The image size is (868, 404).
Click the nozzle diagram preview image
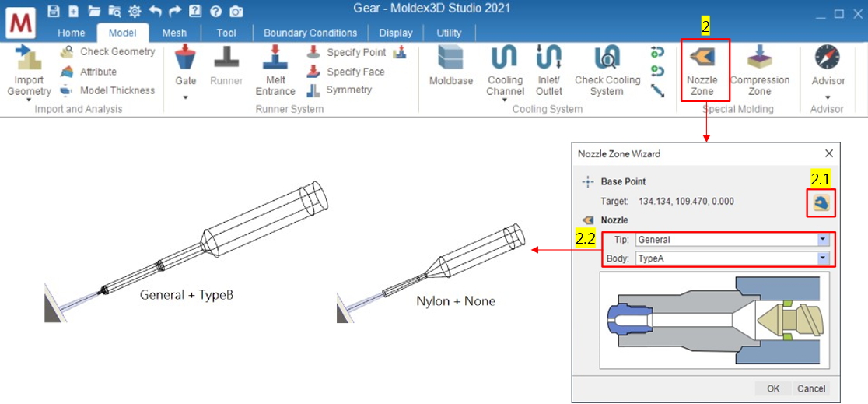[x=715, y=320]
